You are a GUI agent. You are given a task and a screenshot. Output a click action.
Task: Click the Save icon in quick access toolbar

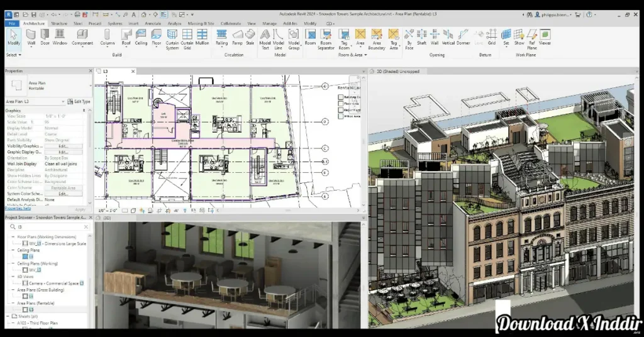[34, 14]
